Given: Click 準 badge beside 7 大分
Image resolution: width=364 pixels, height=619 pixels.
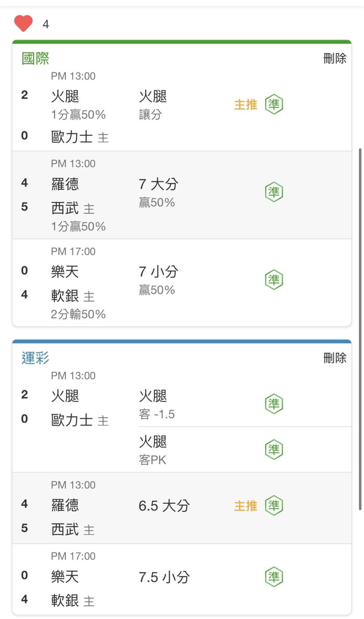Looking at the screenshot, I should (274, 192).
